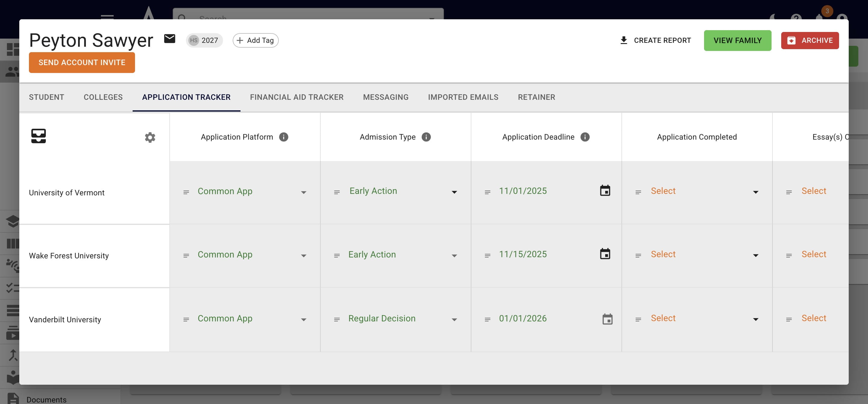Open Documents in the background sidebar
Image resolution: width=868 pixels, height=404 pixels.
click(46, 399)
